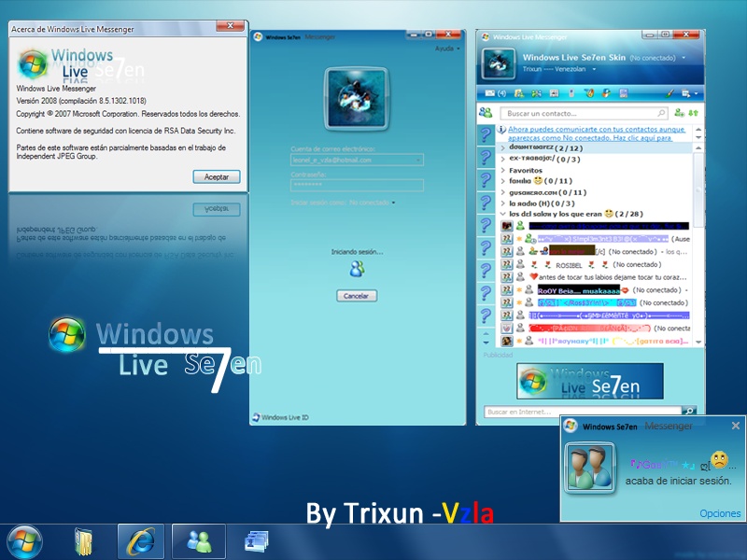Screen dimensions: 747x560
Task: Select the ROSIBEL contact
Action: (596, 264)
